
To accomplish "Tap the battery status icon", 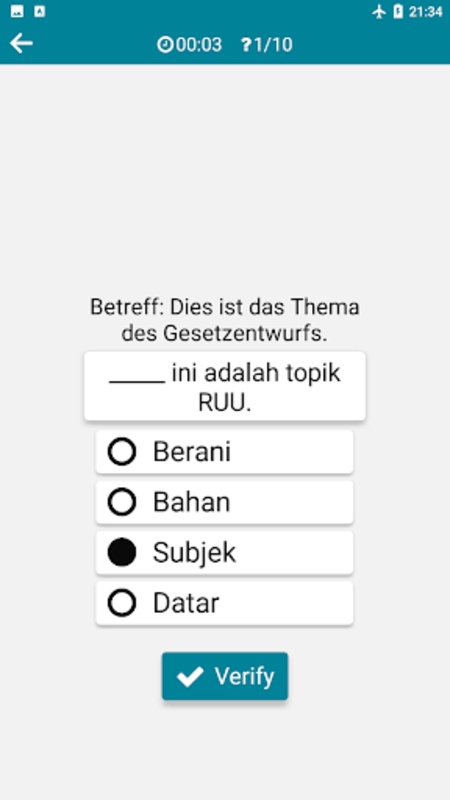I will pyautogui.click(x=398, y=12).
